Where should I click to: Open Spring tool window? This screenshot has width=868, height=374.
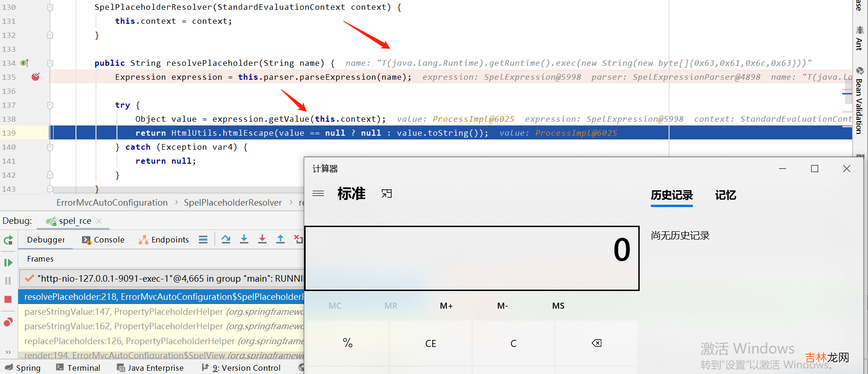click(23, 367)
